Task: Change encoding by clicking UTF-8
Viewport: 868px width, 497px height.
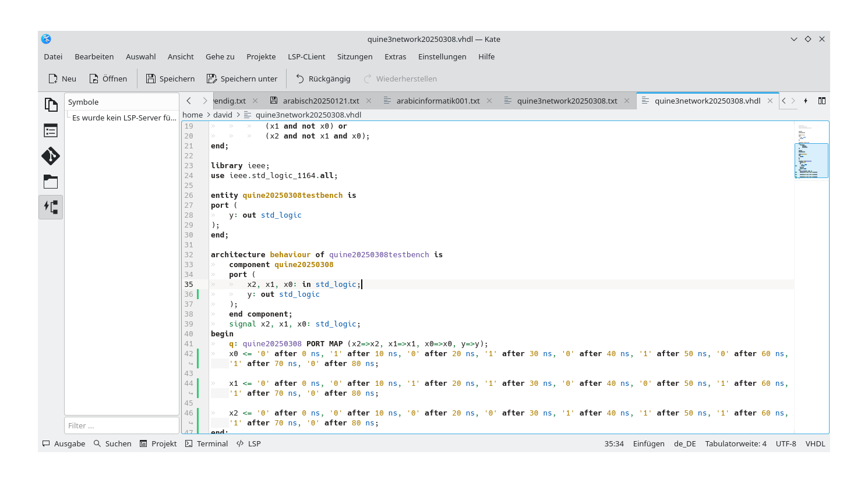Action: pos(785,443)
